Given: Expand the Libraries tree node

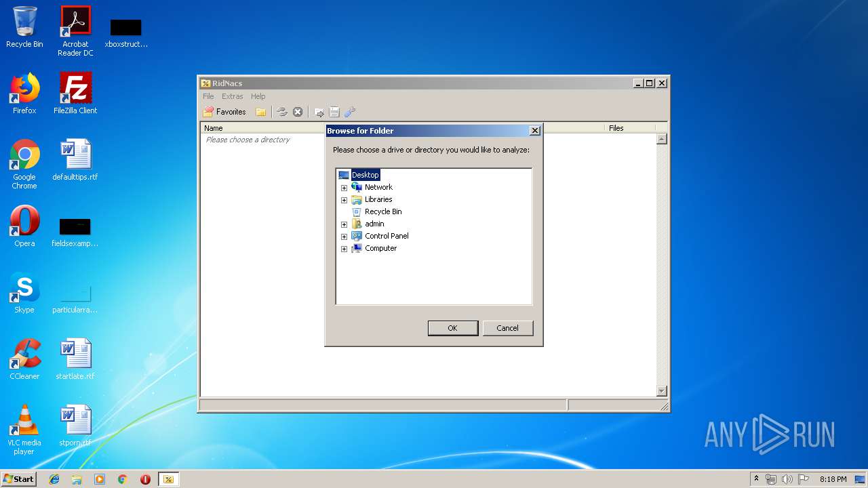Looking at the screenshot, I should [344, 200].
